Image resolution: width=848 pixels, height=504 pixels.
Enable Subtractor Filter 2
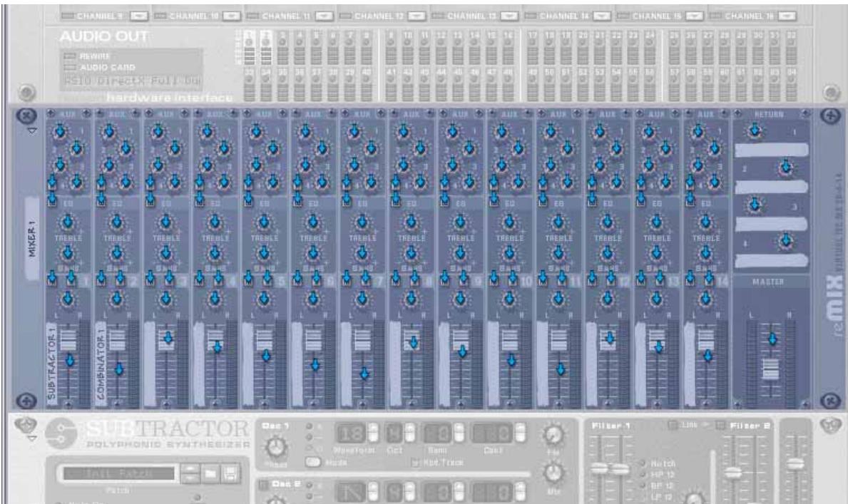point(722,426)
